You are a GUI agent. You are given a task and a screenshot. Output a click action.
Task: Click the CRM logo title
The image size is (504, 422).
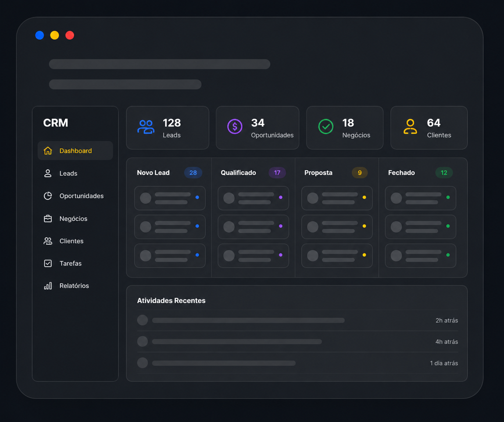[56, 123]
